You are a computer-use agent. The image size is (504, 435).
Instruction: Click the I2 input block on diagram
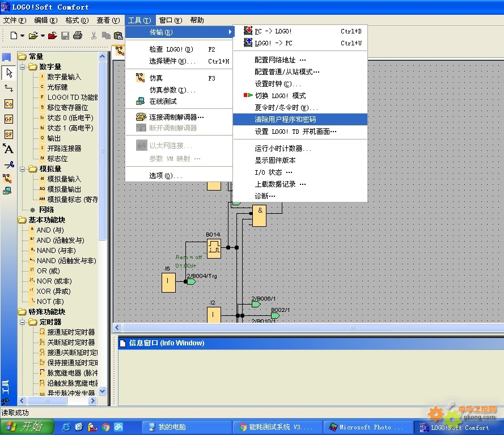214,315
